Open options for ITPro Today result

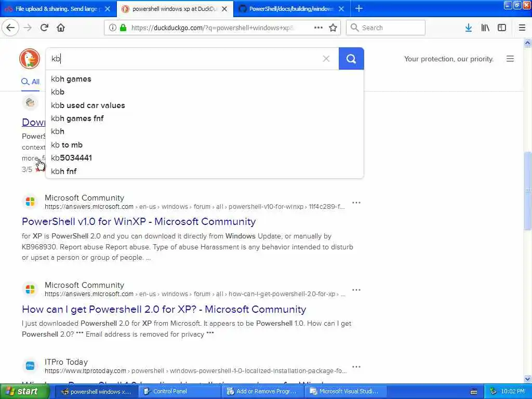click(356, 367)
